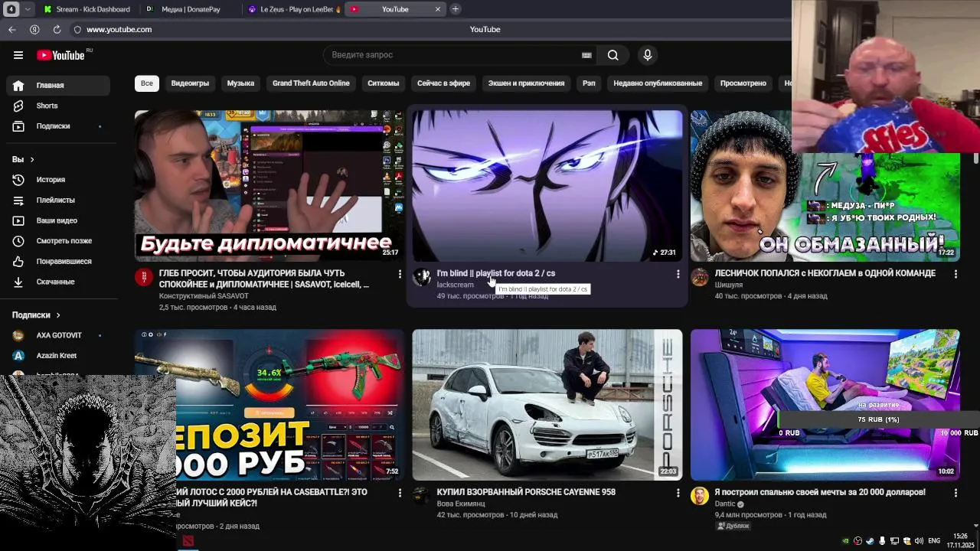
Task: Reload the current page
Action: click(57, 29)
